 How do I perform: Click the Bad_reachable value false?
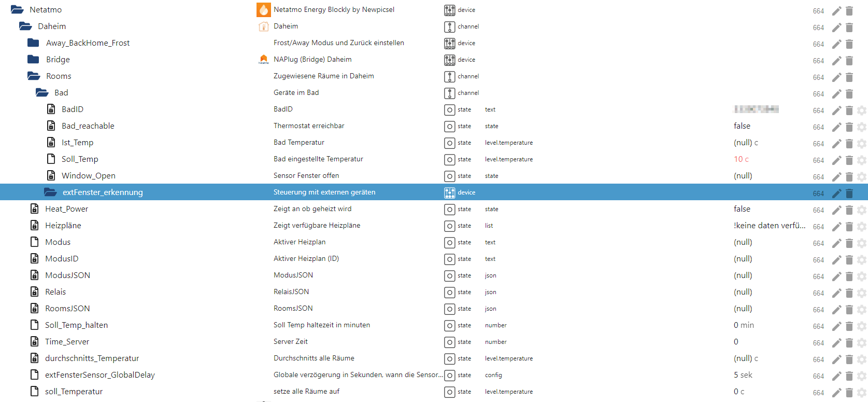[742, 126]
